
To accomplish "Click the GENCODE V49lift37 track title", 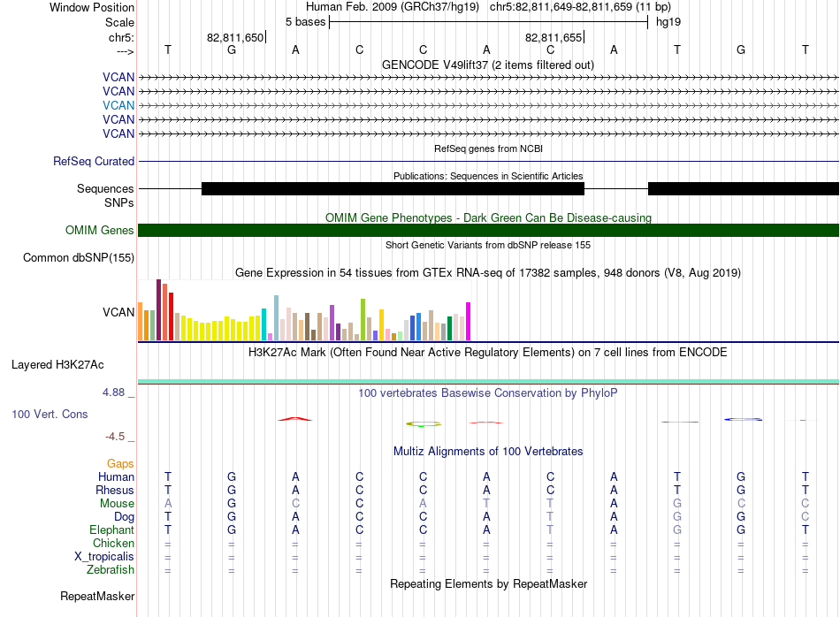I will coord(488,65).
